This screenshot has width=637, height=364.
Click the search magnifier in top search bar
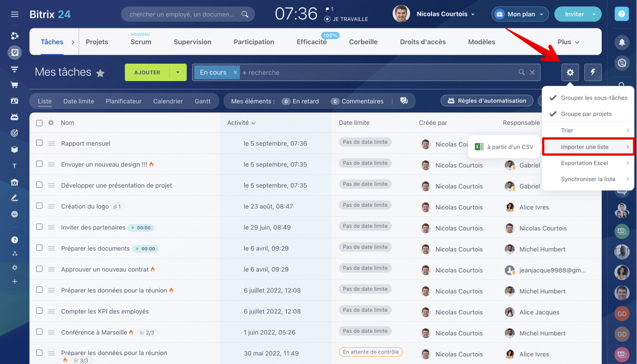click(245, 14)
